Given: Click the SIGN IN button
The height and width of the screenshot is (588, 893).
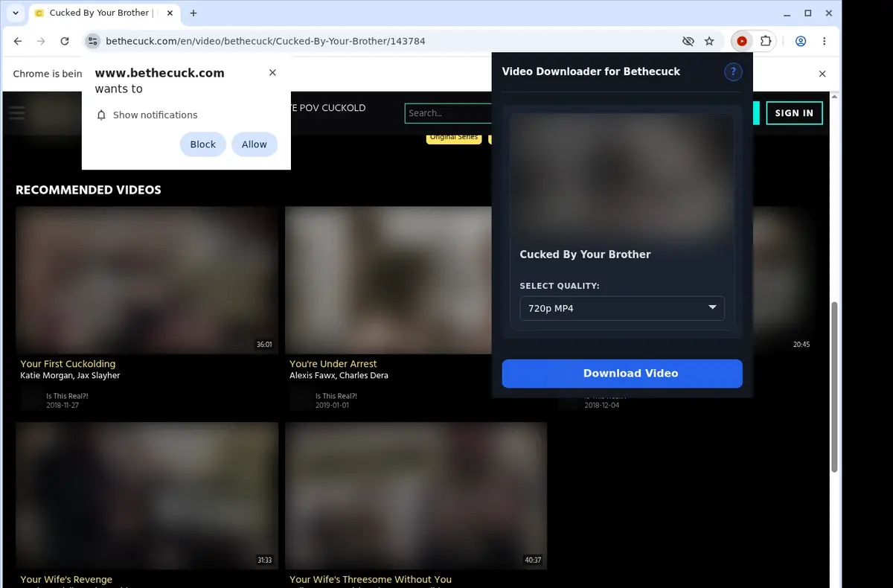Looking at the screenshot, I should pyautogui.click(x=794, y=113).
